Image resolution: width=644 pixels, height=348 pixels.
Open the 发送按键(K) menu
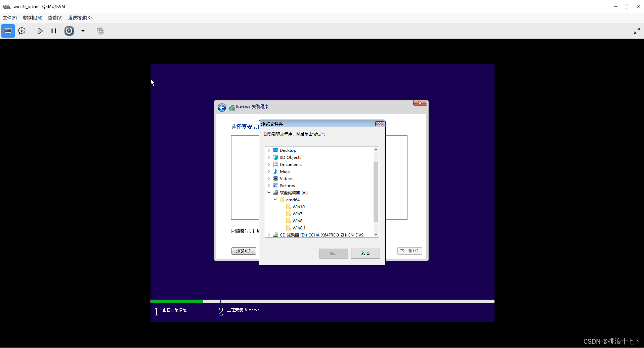coord(80,18)
